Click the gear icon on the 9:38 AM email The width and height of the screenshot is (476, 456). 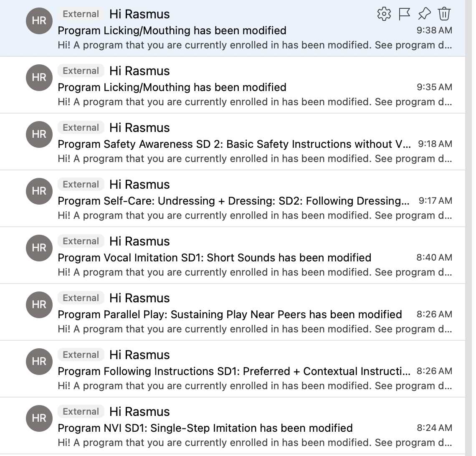(384, 14)
